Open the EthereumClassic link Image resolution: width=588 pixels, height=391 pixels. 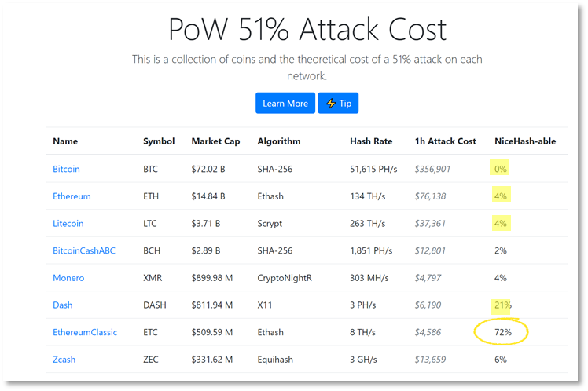tap(85, 332)
